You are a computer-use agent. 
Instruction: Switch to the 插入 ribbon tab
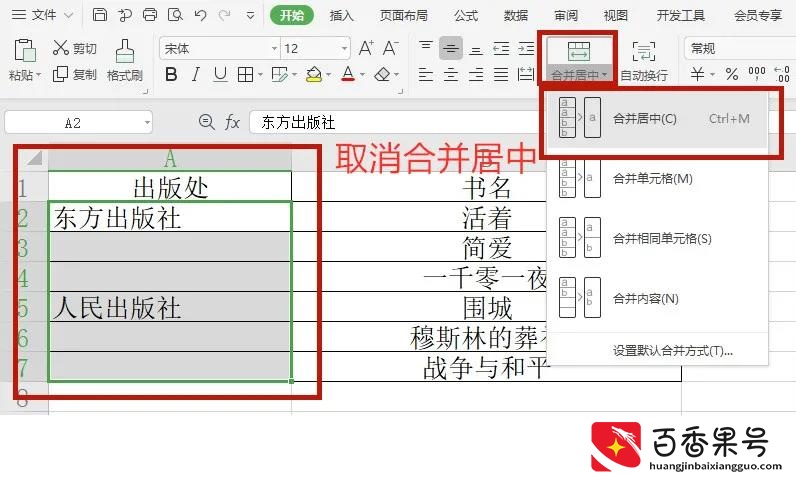pyautogui.click(x=341, y=15)
